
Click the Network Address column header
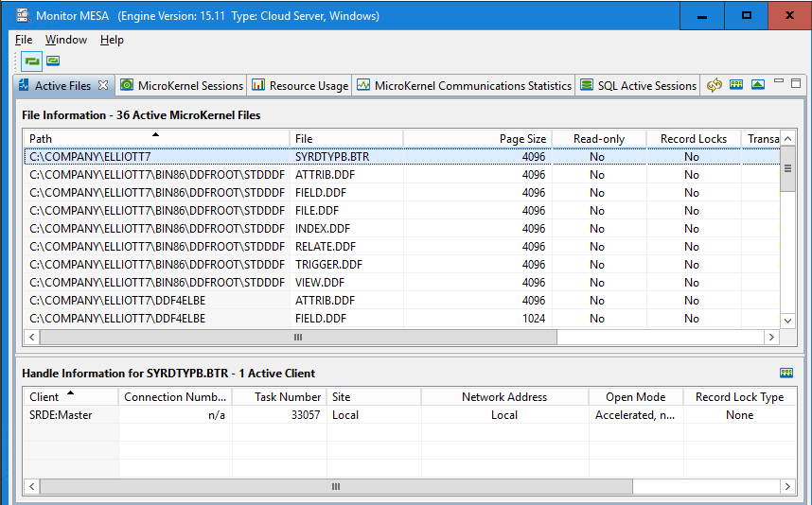point(504,397)
